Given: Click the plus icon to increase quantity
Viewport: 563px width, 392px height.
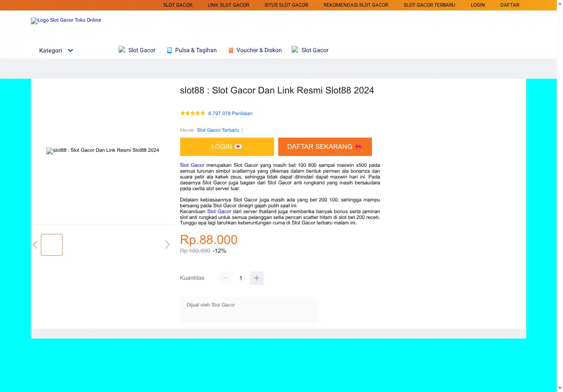Looking at the screenshot, I should click(x=257, y=278).
